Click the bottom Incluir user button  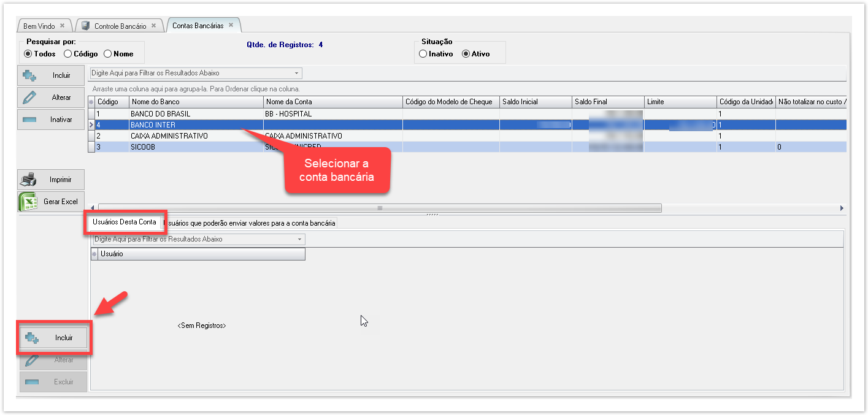point(53,338)
